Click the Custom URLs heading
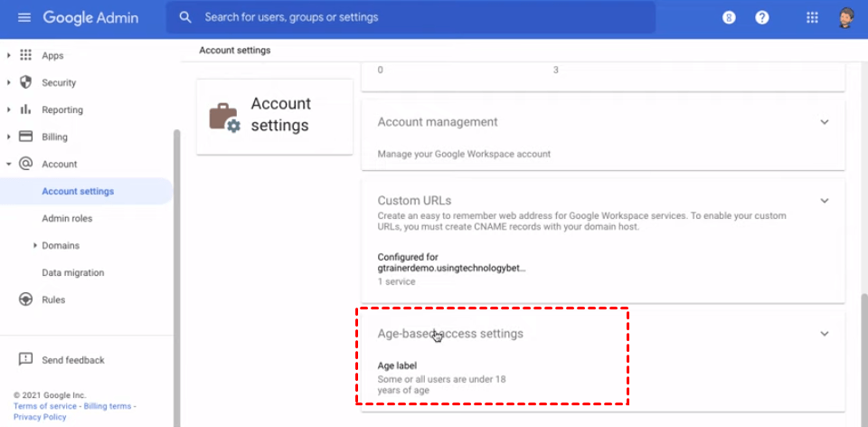 click(414, 201)
